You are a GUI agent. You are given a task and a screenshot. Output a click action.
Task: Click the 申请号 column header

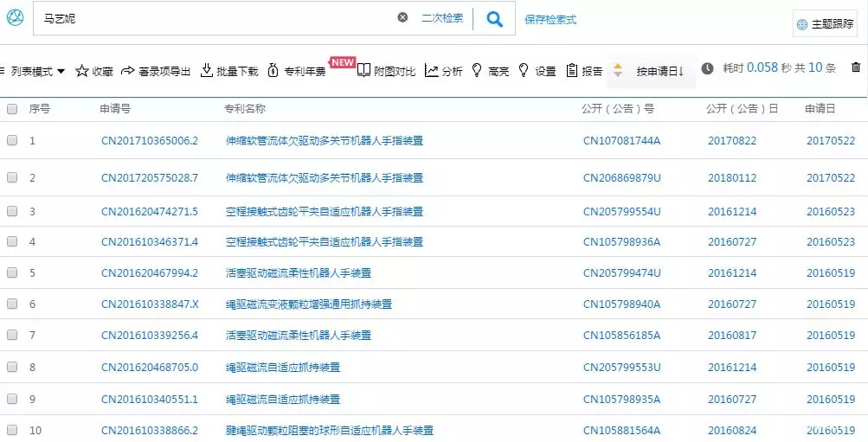115,108
